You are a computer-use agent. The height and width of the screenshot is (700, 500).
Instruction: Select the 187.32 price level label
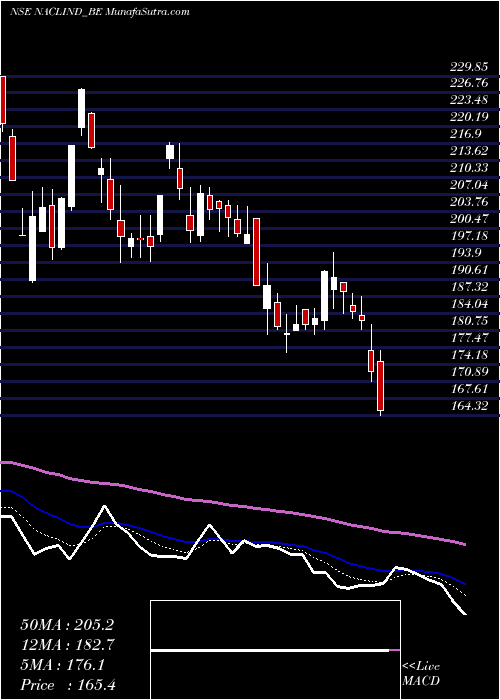point(469,287)
